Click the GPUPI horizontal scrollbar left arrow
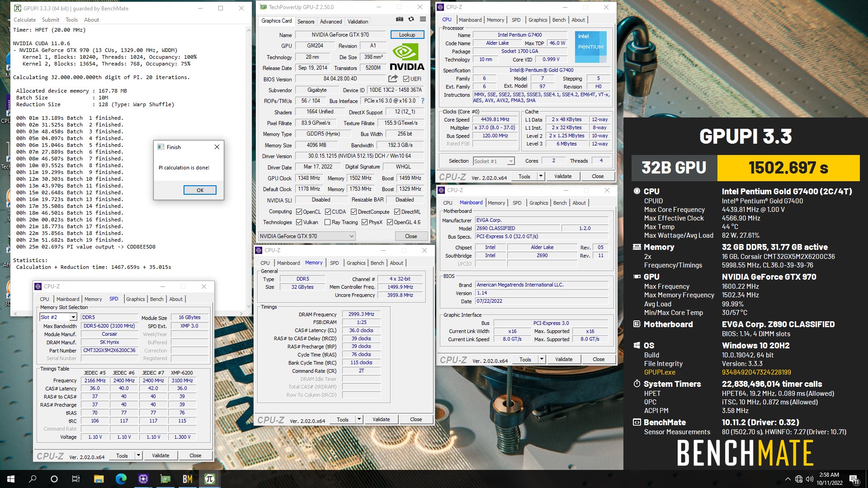 (x=16, y=313)
